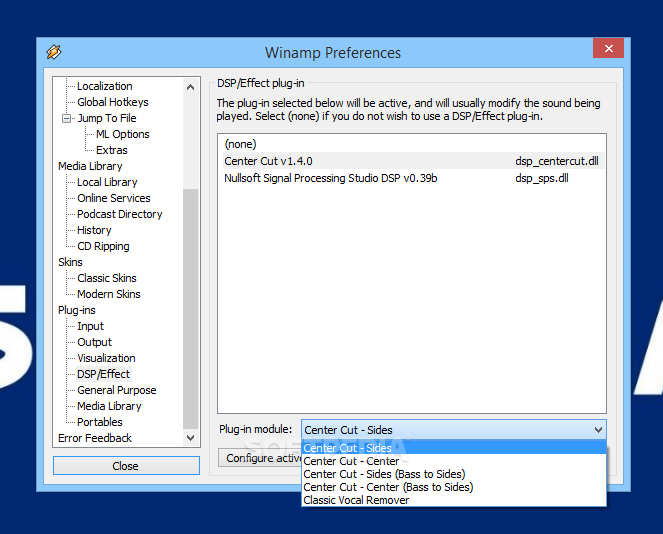Collapse the Jump To File tree node

[x=66, y=118]
